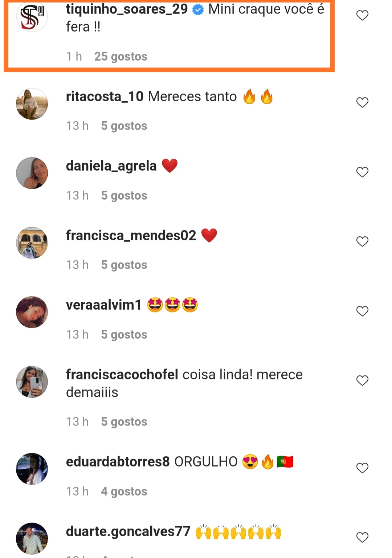The width and height of the screenshot is (392, 558).
Task: Go to franciscacochofel's profile via username
Action: click(x=122, y=375)
